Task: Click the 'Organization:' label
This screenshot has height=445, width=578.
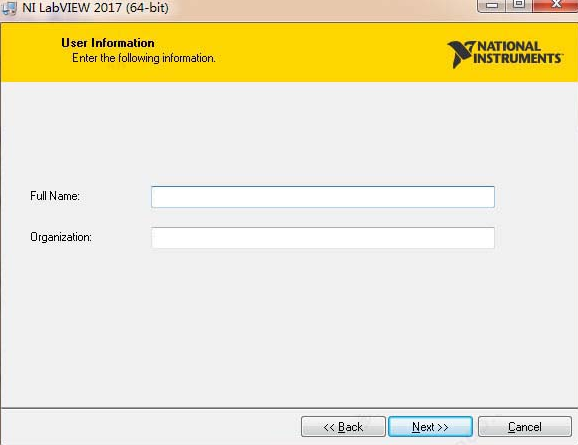Action: point(61,237)
